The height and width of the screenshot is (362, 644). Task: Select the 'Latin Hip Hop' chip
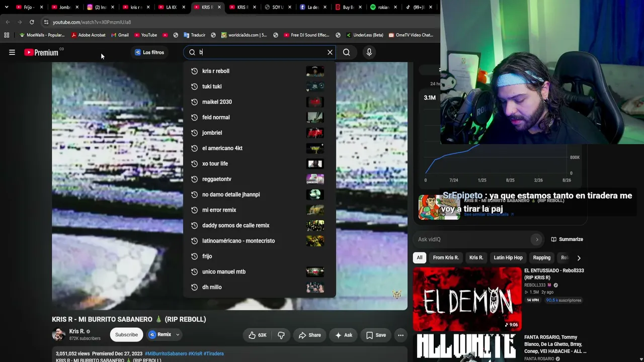click(x=508, y=257)
